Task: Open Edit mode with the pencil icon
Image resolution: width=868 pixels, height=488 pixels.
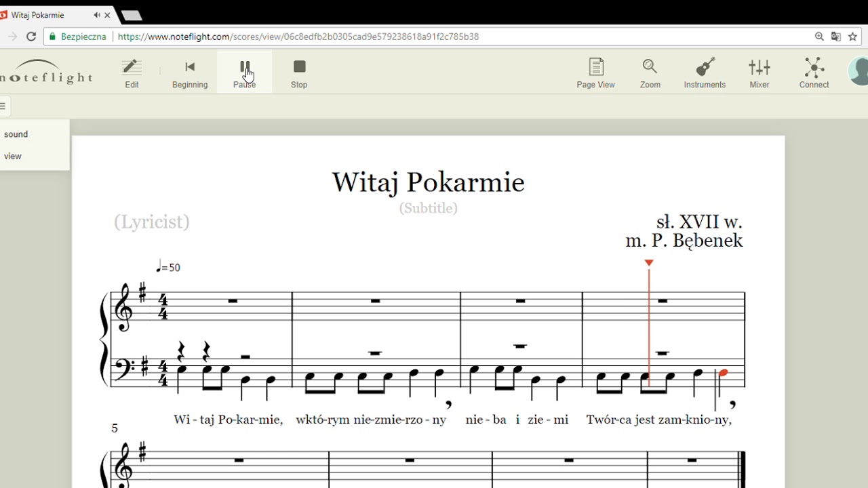Action: pos(132,73)
